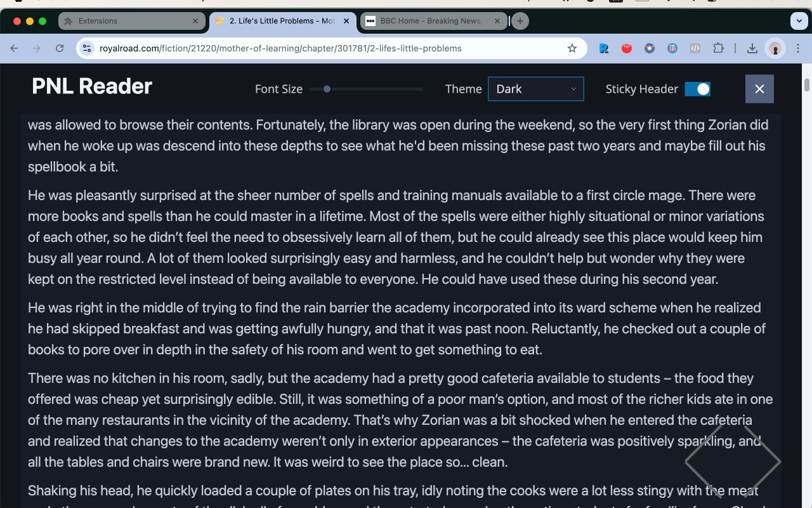Reload the Royal Road page
The height and width of the screenshot is (508, 812).
60,48
